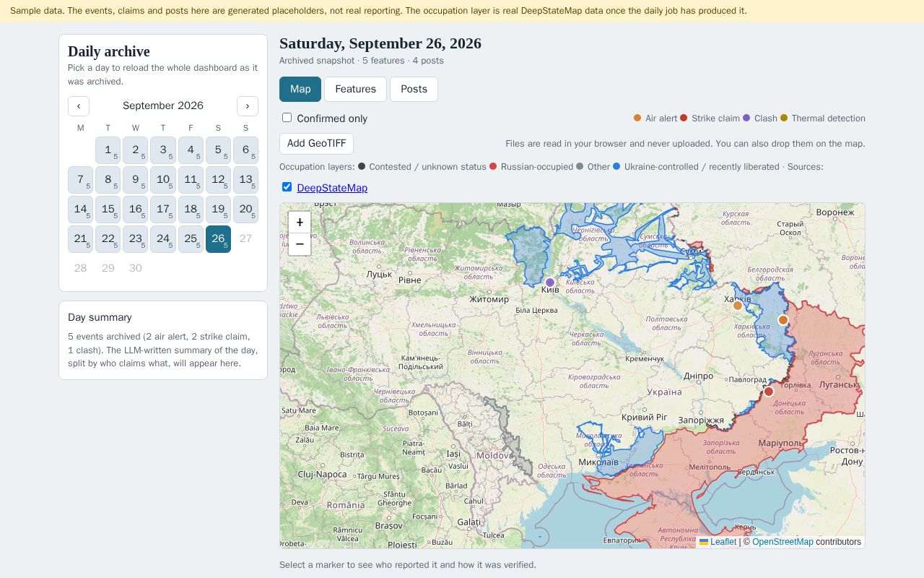Click the 'September 2026' month label
The image size is (924, 578).
click(163, 105)
